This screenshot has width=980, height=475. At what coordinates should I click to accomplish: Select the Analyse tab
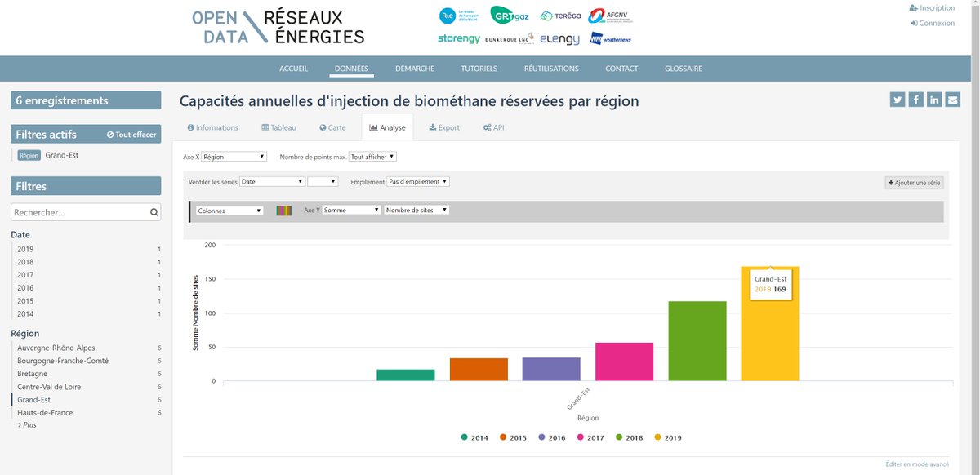pyautogui.click(x=387, y=128)
